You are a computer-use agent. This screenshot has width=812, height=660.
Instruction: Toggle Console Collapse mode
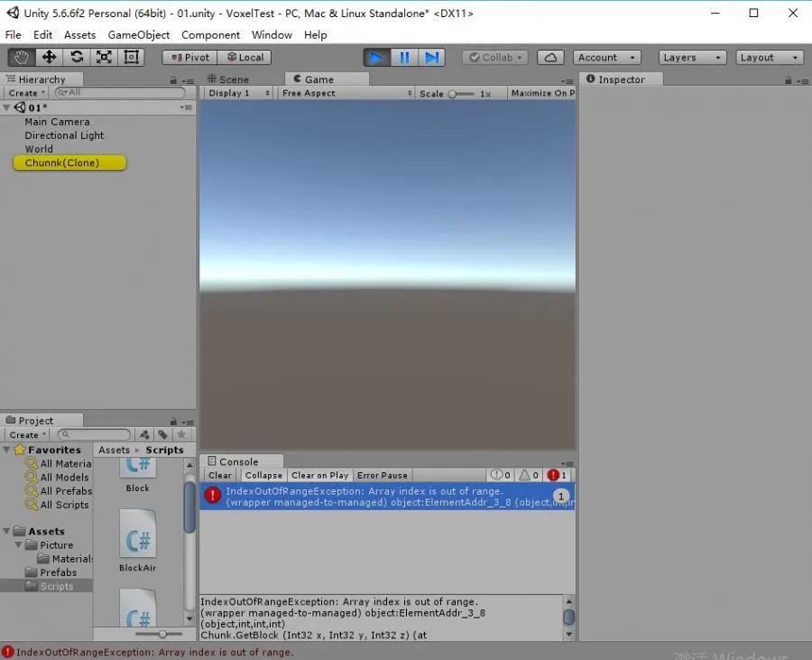coord(263,475)
